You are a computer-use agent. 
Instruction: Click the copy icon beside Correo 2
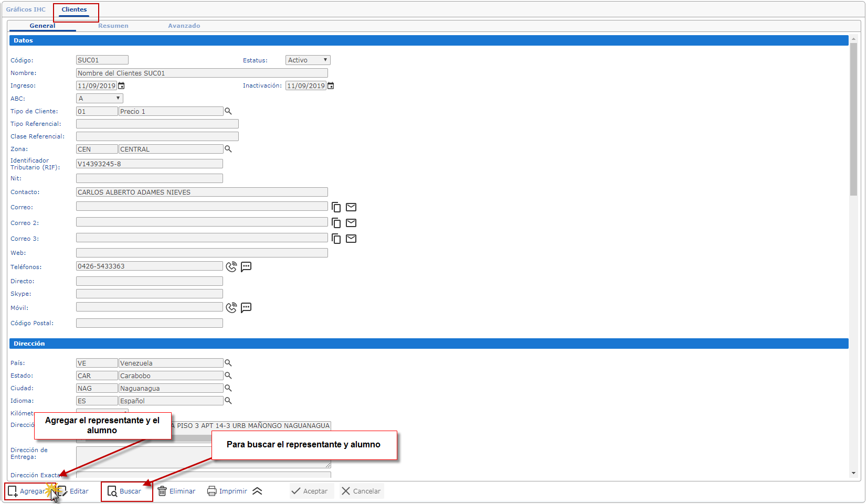336,223
